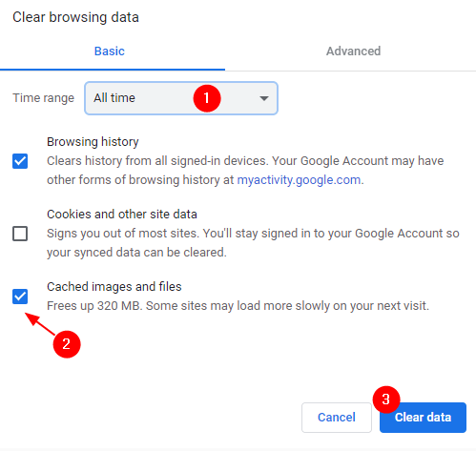Screen dimensions: 476x451
Task: Uncheck the Browsing history checkbox
Action: [20, 161]
